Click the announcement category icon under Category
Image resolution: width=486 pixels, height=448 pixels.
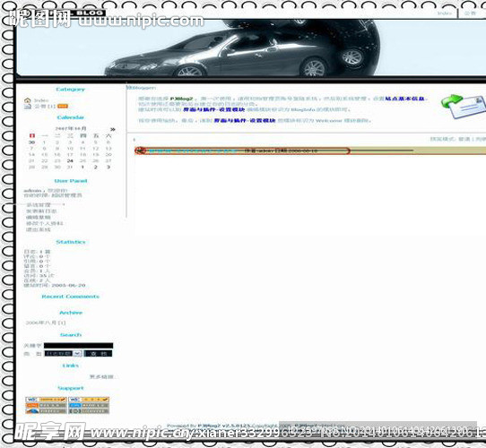pos(28,107)
